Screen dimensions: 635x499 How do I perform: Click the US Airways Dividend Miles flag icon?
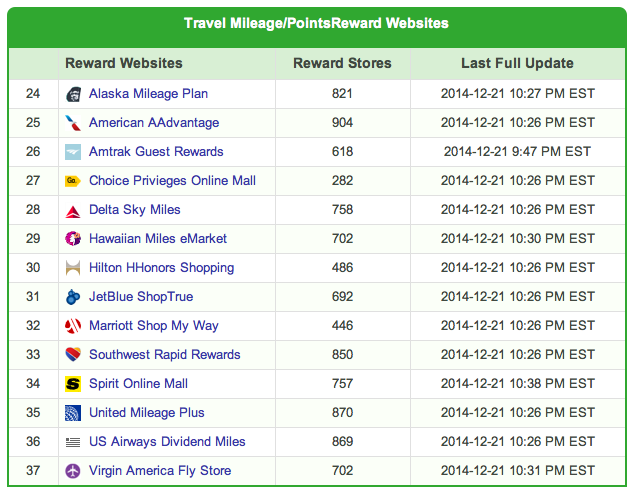[73, 442]
